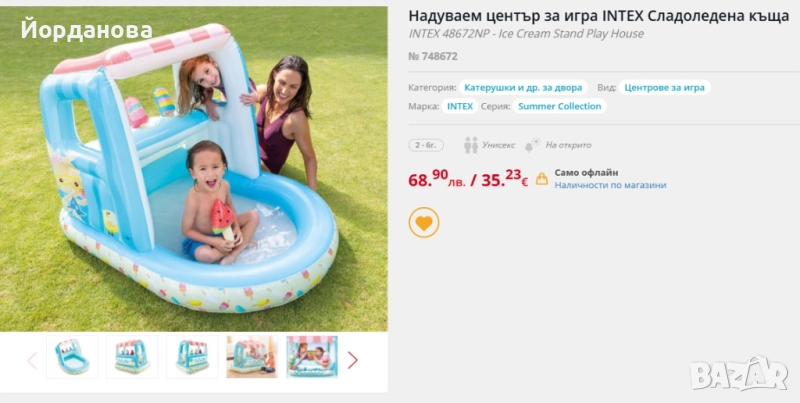Select the fourth thumbnail with child playing

(252, 357)
